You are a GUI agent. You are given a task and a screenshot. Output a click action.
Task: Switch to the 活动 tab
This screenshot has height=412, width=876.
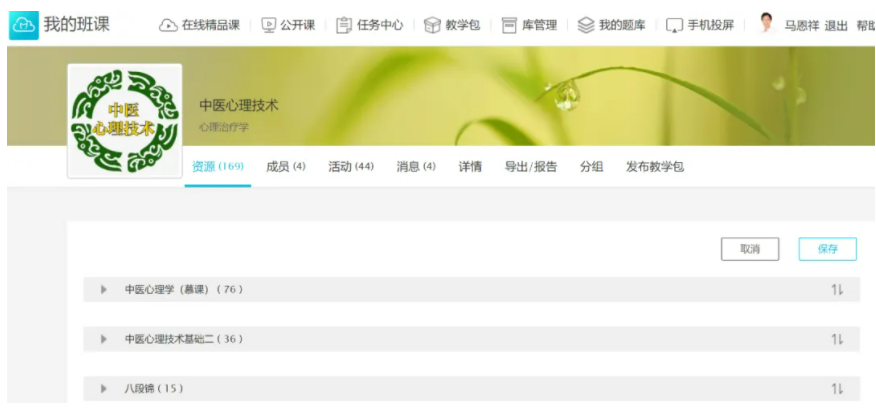pyautogui.click(x=350, y=167)
